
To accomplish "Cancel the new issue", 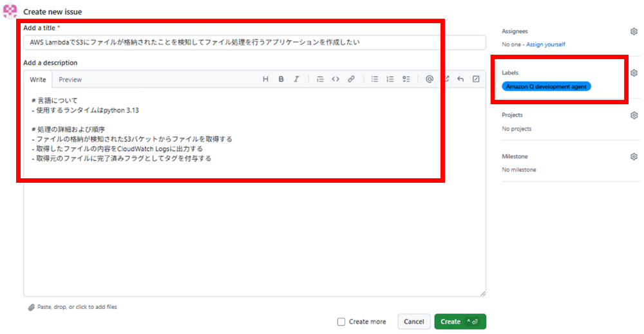I will (x=413, y=322).
